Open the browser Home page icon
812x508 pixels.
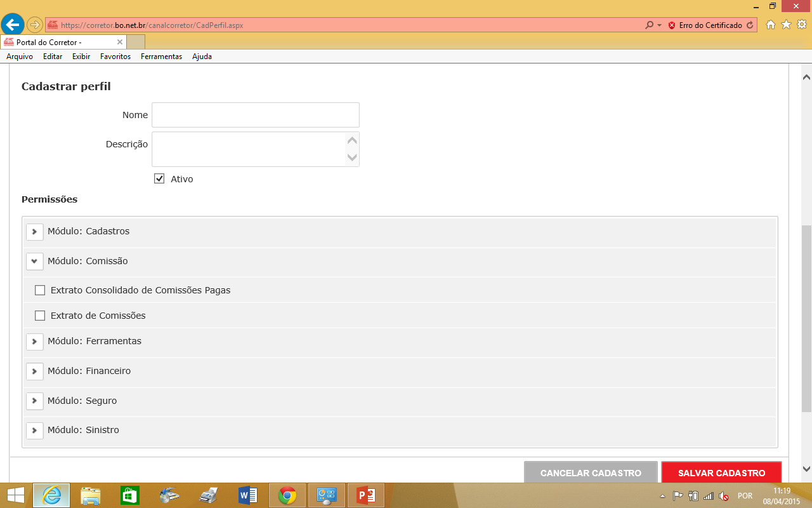point(771,25)
